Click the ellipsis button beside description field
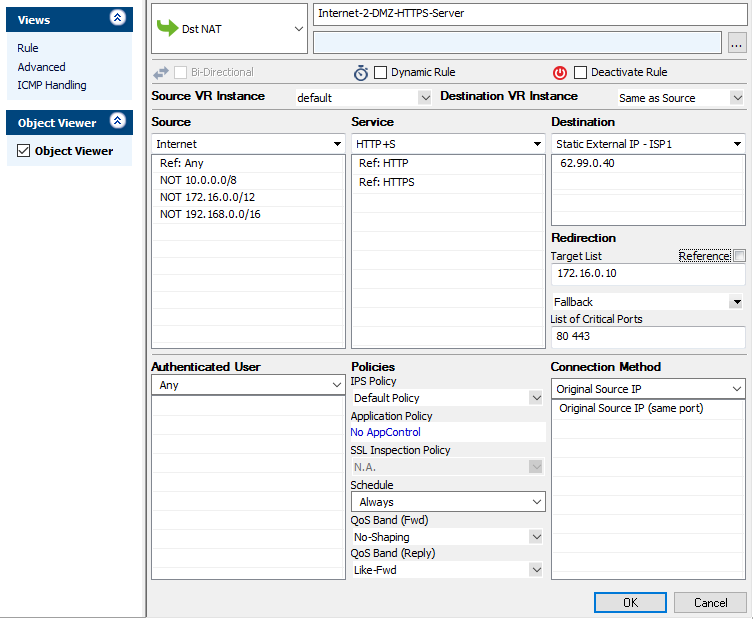Screen dimensions: 753x619 (x=737, y=43)
